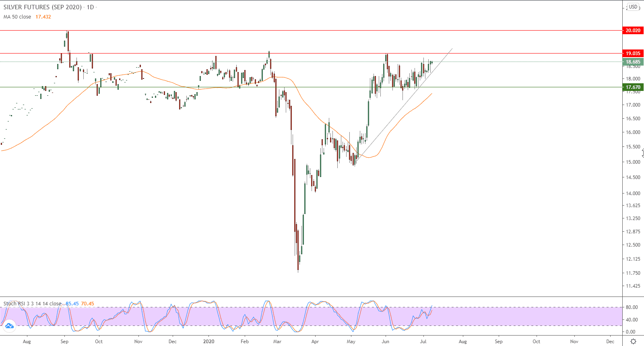Click 40.00 on the Stoch RSI axis
The image size is (644, 346).
(x=632, y=320)
